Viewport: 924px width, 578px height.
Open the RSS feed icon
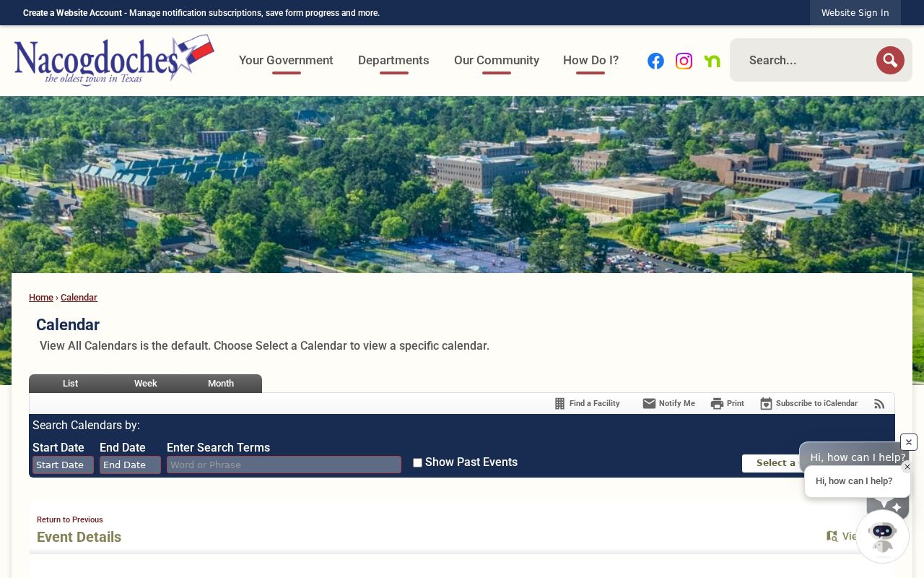pos(879,404)
